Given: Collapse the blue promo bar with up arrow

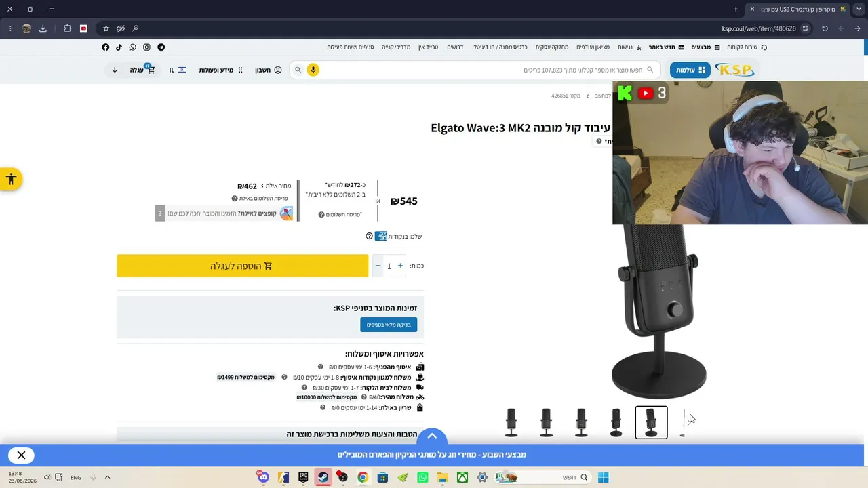Looking at the screenshot, I should coord(432,436).
